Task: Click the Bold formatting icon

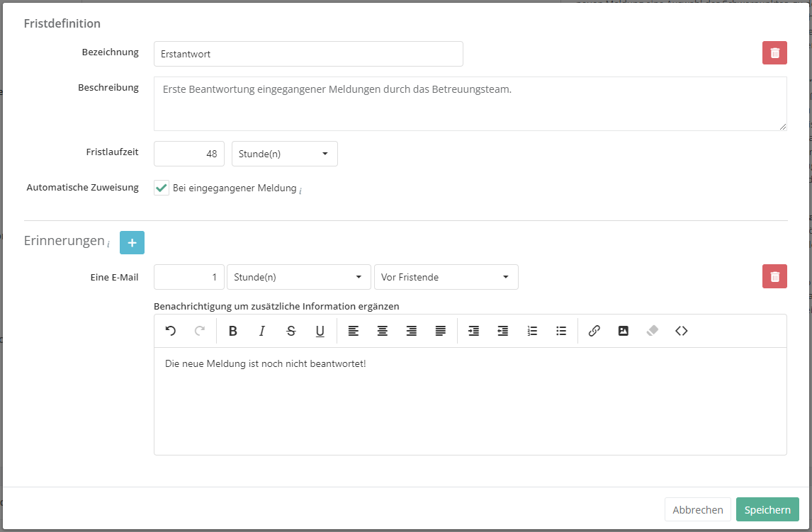Action: 233,331
